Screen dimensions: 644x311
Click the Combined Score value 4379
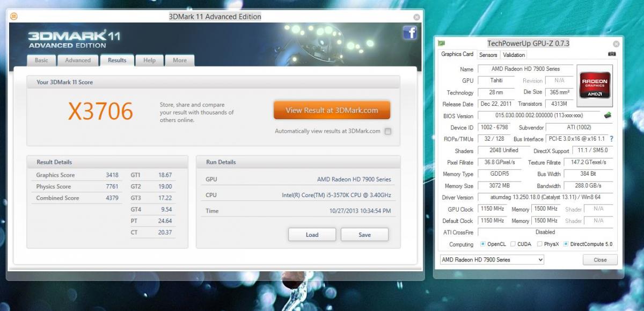pyautogui.click(x=112, y=198)
